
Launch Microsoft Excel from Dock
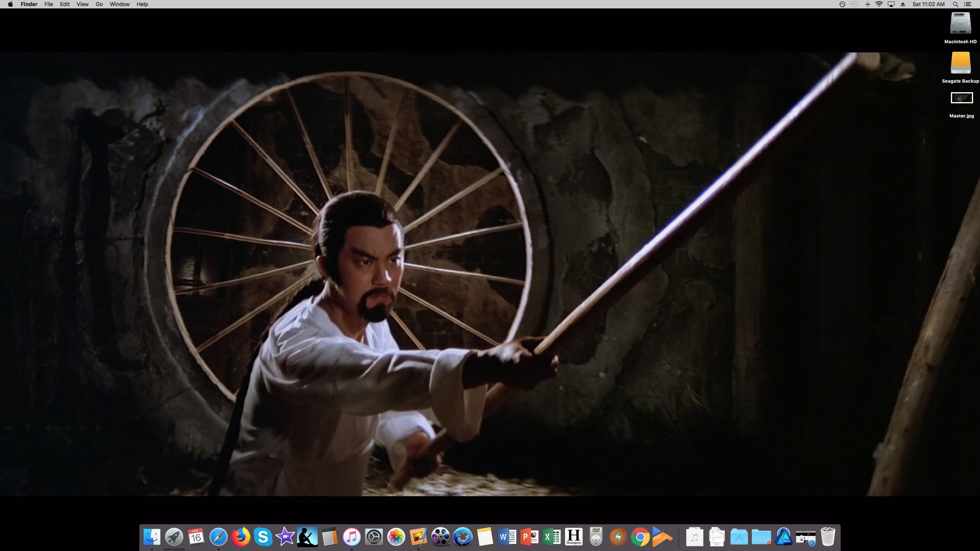551,537
